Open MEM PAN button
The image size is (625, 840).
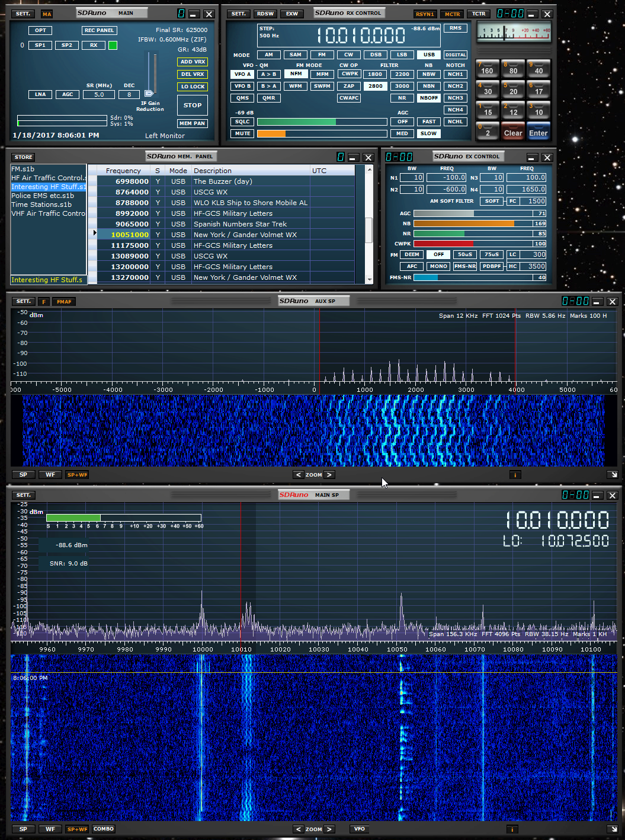tap(193, 123)
